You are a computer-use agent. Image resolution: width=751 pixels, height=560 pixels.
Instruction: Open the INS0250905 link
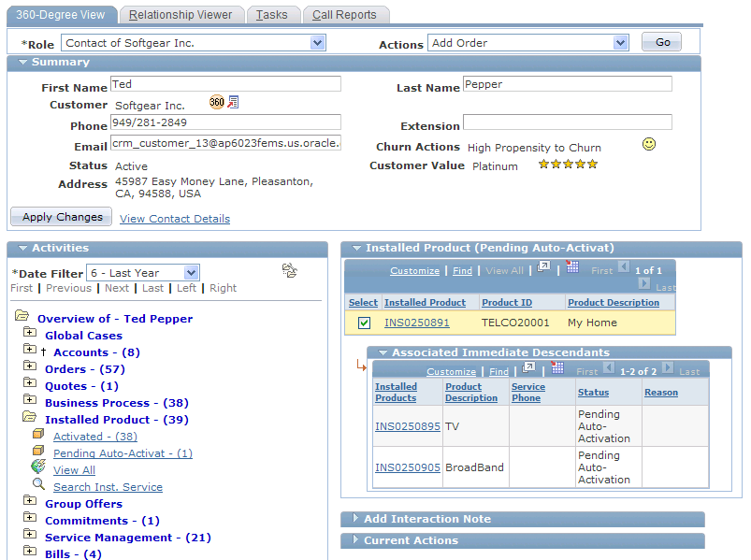[408, 467]
